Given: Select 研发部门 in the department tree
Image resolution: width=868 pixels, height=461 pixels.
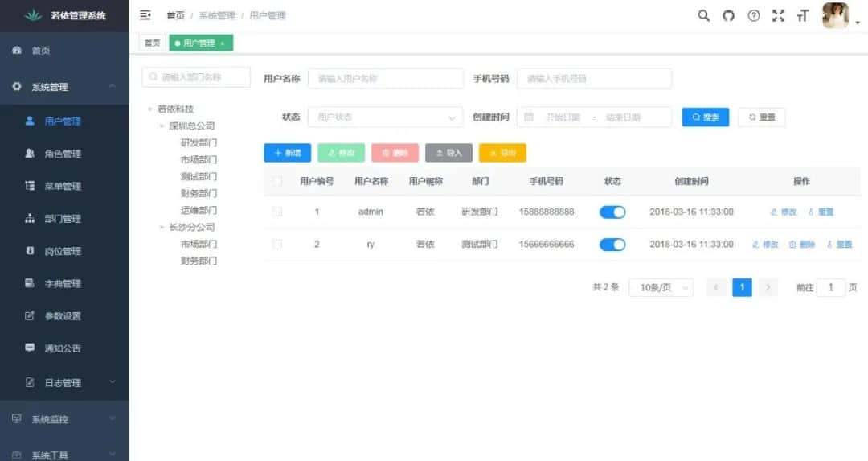Looking at the screenshot, I should point(199,143).
